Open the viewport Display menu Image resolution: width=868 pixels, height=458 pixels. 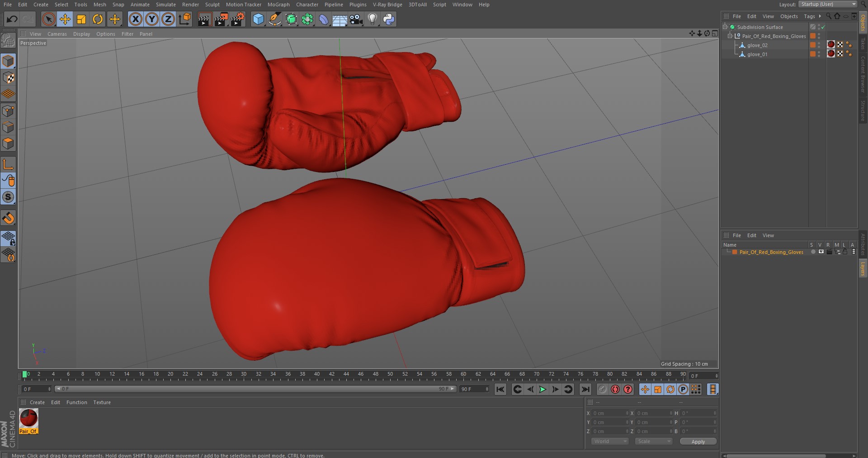pos(81,34)
